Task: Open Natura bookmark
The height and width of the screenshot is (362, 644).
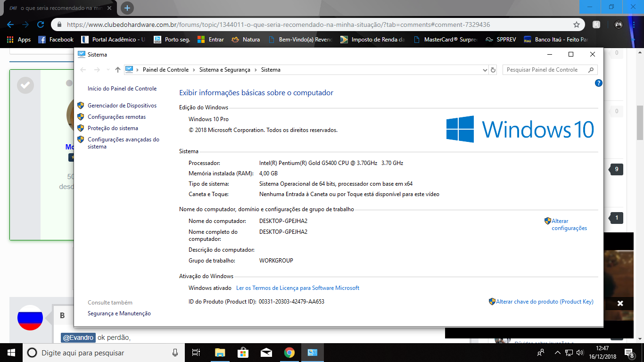Action: click(x=246, y=40)
